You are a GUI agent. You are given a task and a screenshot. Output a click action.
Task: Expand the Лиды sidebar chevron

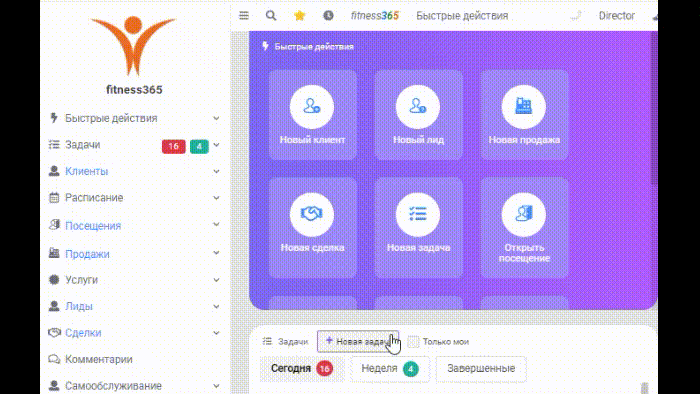pyautogui.click(x=216, y=307)
